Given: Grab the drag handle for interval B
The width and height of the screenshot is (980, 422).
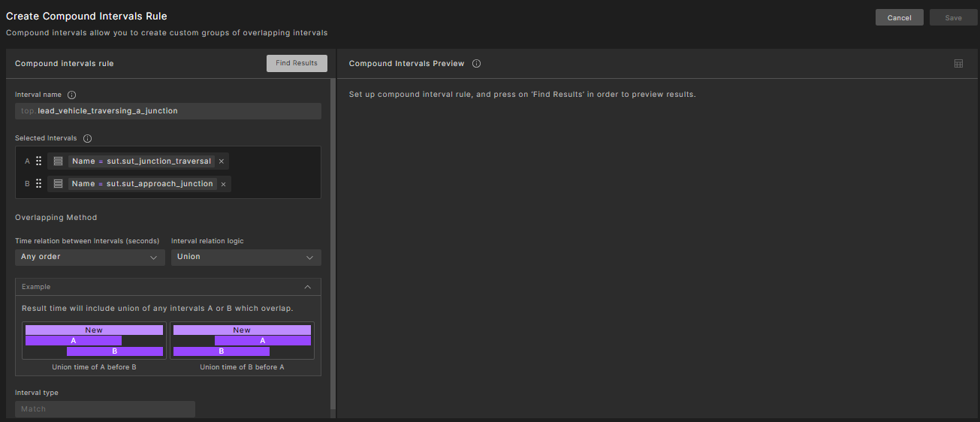Looking at the screenshot, I should pos(38,184).
